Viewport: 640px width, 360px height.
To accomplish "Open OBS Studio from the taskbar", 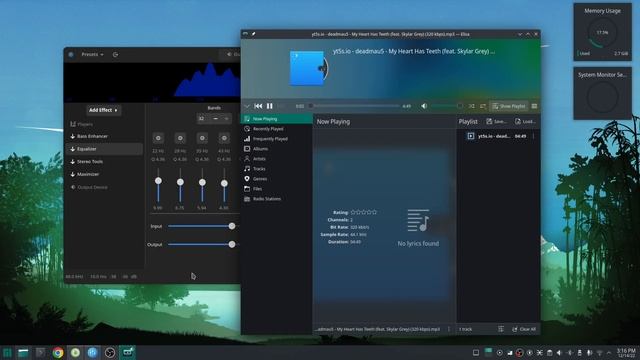I will click(109, 353).
